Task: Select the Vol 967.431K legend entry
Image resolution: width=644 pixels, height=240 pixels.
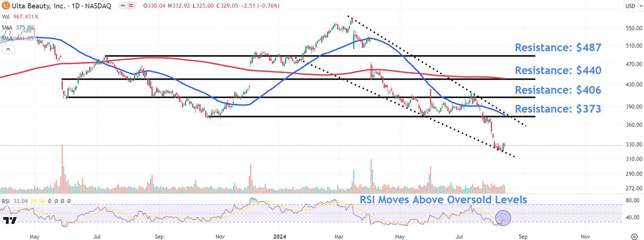Action: 21,17
